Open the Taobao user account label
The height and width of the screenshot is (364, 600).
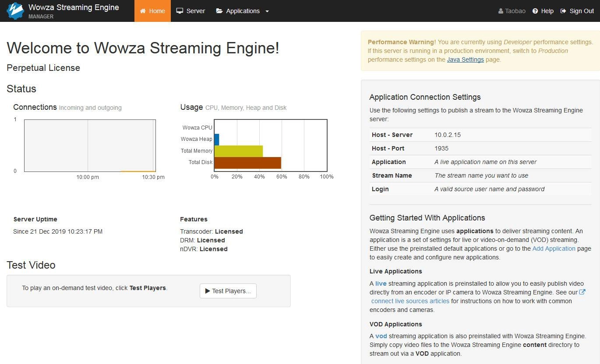click(515, 11)
